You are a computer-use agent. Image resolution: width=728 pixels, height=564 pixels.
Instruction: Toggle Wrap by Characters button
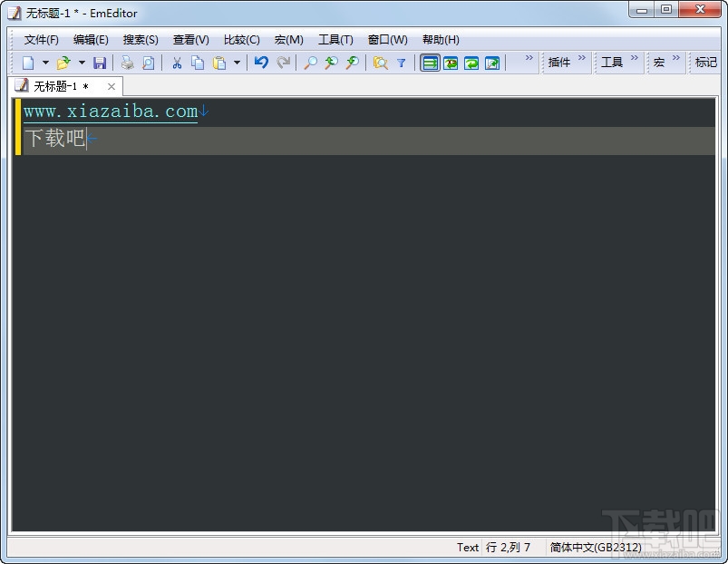point(451,63)
